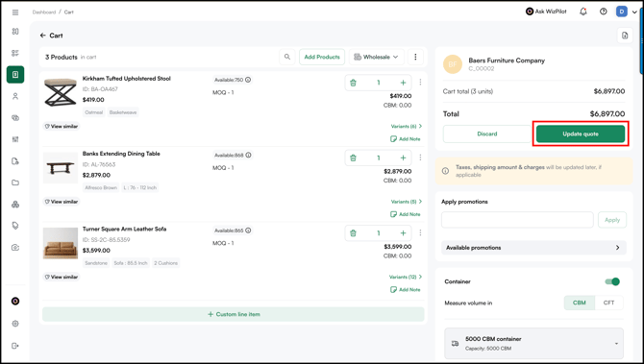Expand Variants (6) for Kirkham Stool
Image resolution: width=644 pixels, height=364 pixels.
coord(407,127)
